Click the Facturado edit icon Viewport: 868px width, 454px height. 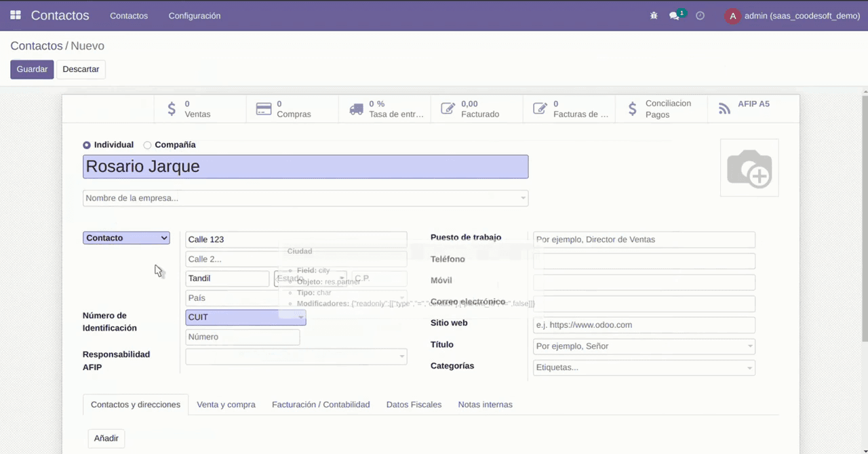pyautogui.click(x=448, y=108)
